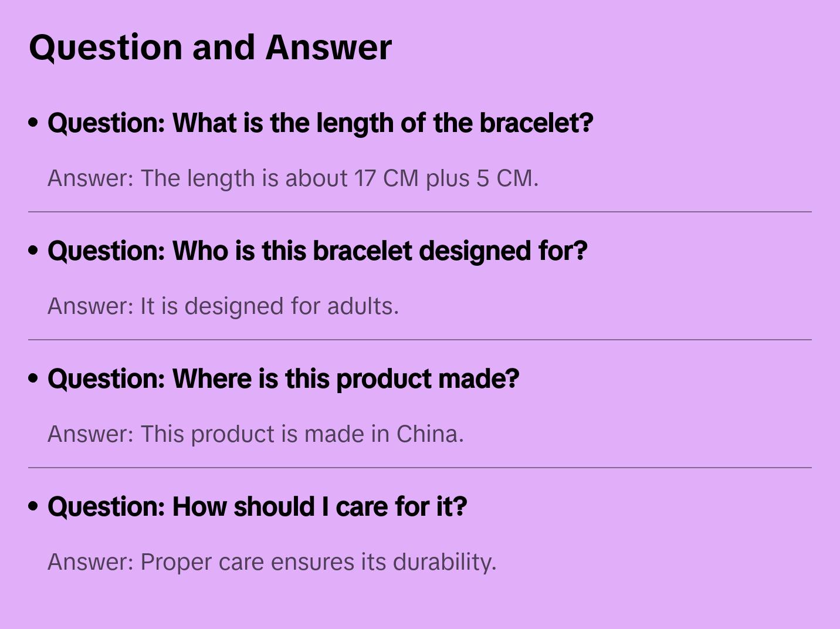Select the "Proper care ensures its durability" answer

point(272,562)
